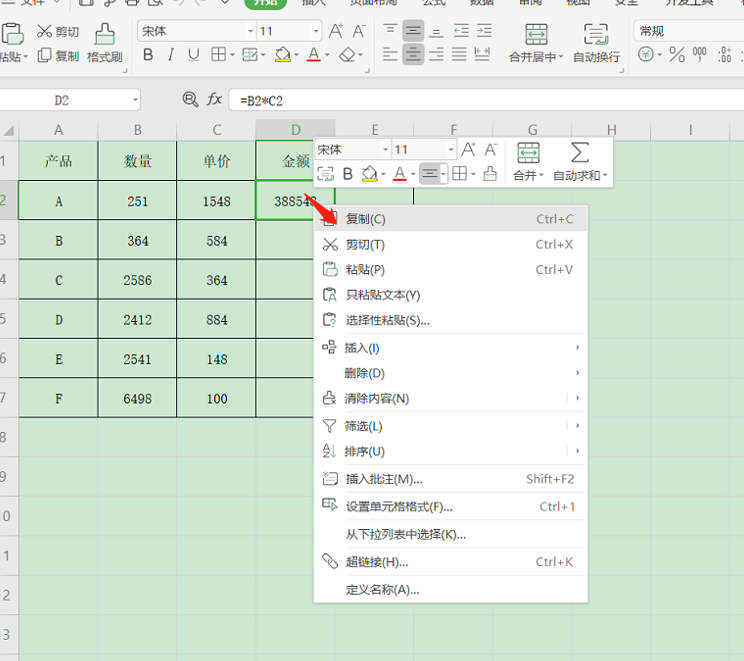
Task: Select the Format Painter (格式刷) tool
Action: tap(105, 44)
